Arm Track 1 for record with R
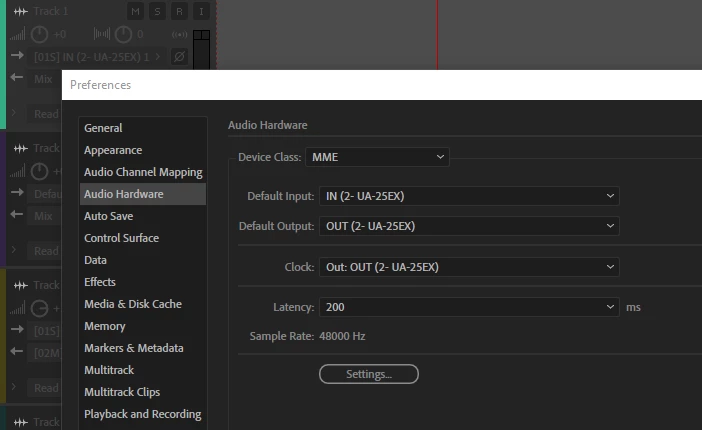This screenshot has height=430, width=702. 179,12
